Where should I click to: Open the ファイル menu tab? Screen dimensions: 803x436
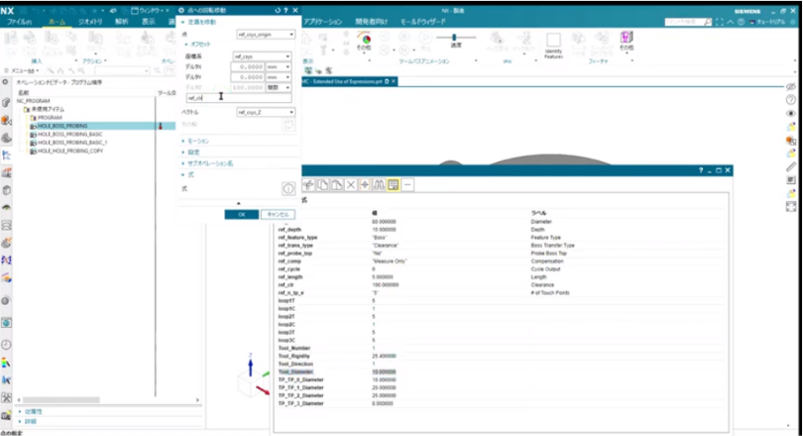[x=19, y=22]
